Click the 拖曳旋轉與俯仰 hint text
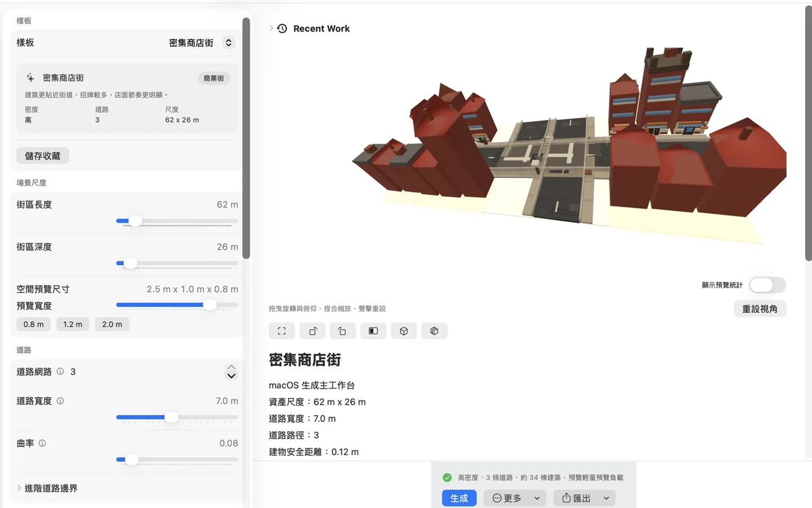Image resolution: width=812 pixels, height=508 pixels. coord(327,309)
